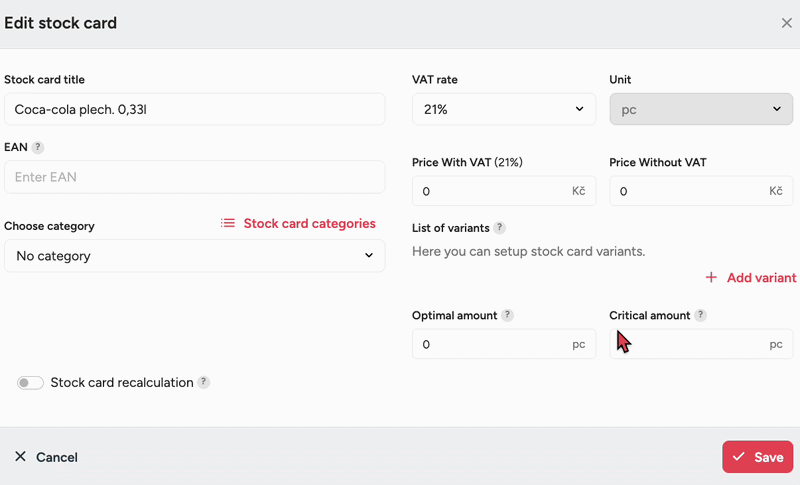This screenshot has width=800, height=485.
Task: Click the plus icon for Add variant
Action: pos(711,278)
